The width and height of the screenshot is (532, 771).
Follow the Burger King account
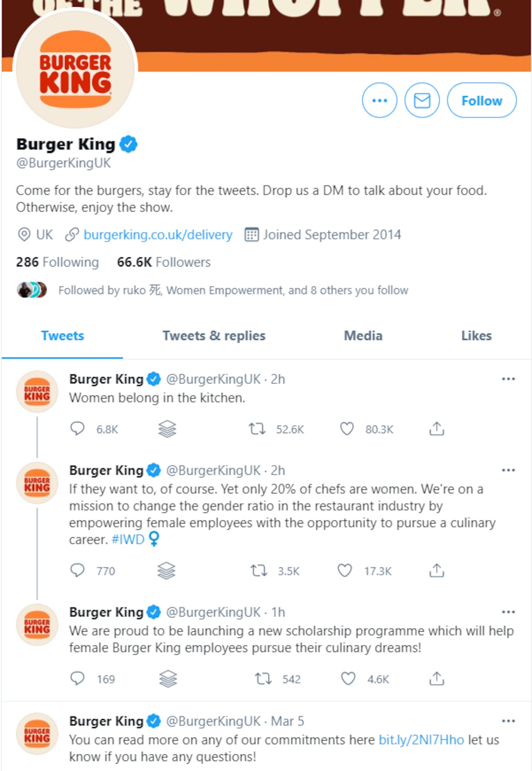coord(481,100)
